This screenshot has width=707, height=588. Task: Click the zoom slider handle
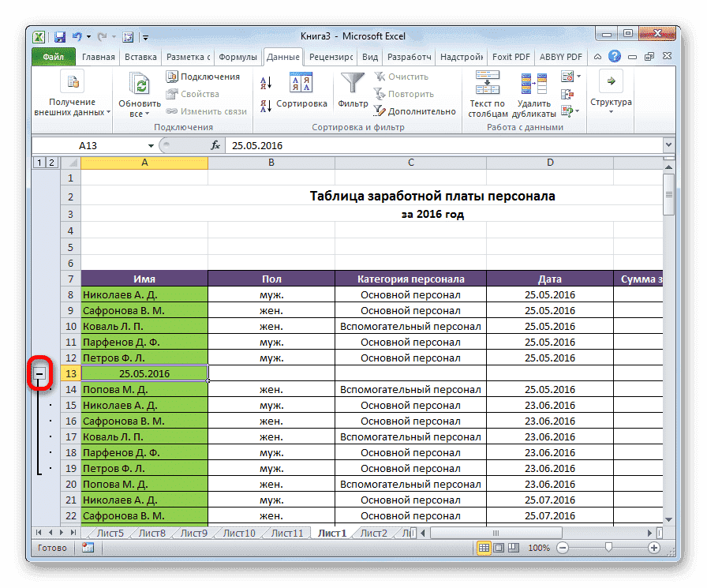point(607,548)
